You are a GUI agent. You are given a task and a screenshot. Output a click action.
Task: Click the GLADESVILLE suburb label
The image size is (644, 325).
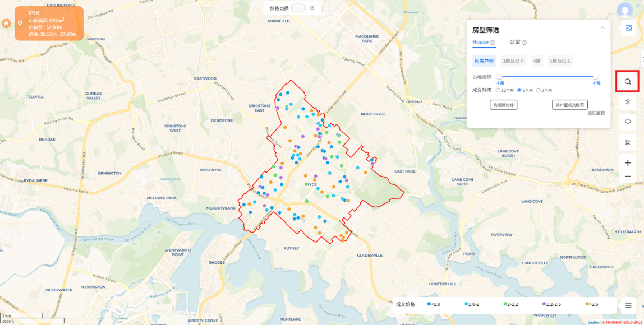[x=370, y=255]
